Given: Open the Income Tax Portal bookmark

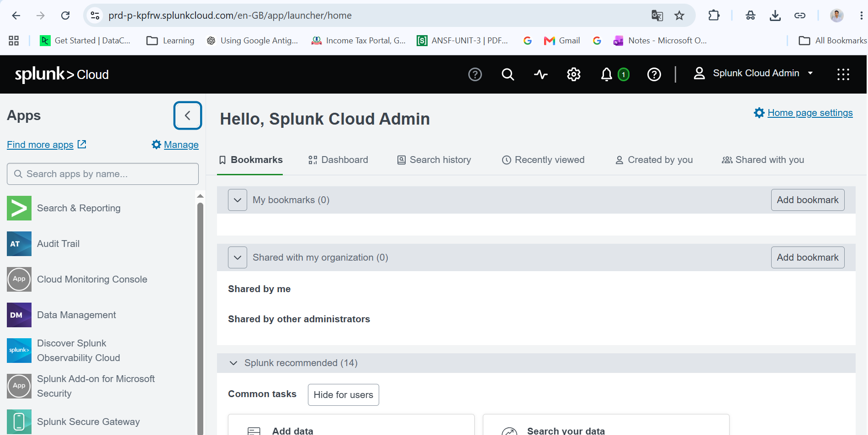Looking at the screenshot, I should click(x=359, y=41).
